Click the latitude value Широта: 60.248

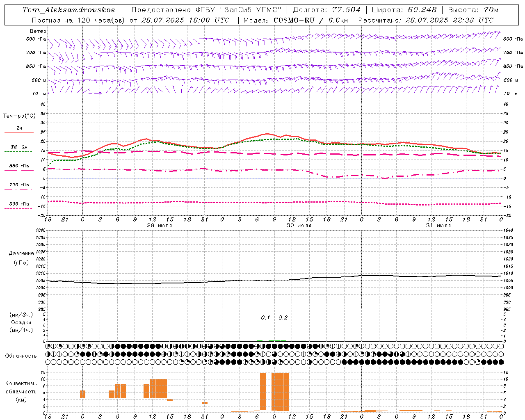click(404, 10)
